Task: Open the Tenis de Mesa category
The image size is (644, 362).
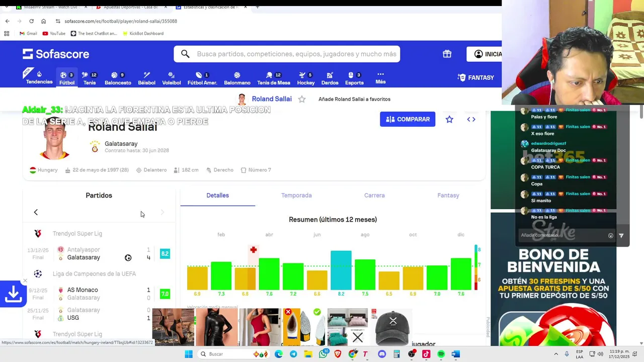Action: [274, 78]
